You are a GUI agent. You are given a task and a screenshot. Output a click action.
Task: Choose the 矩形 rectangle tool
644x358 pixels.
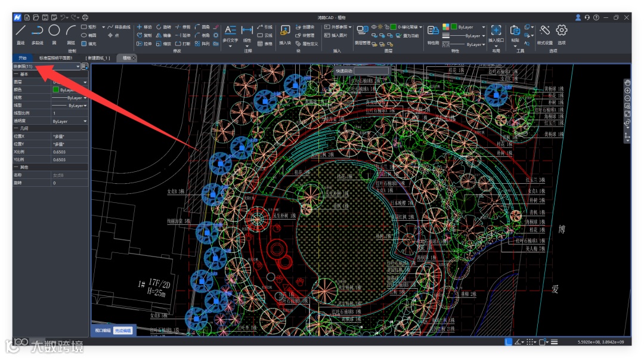click(89, 27)
